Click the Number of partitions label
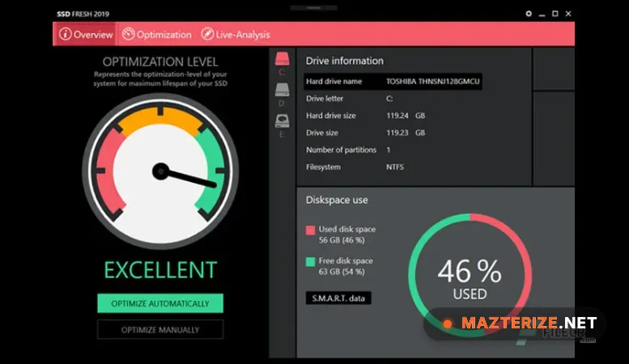 [x=341, y=150]
